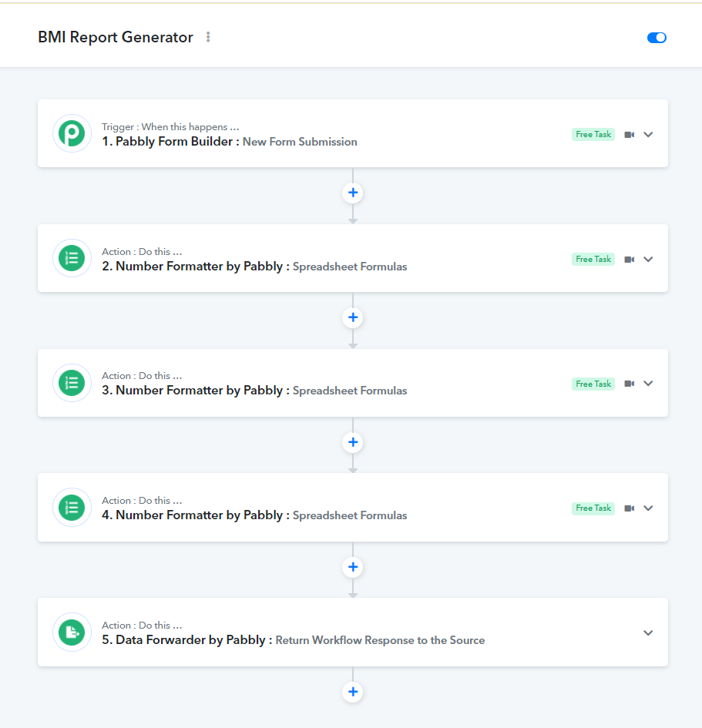Click the Free Task badge on step 3
702x728 pixels.
[593, 384]
